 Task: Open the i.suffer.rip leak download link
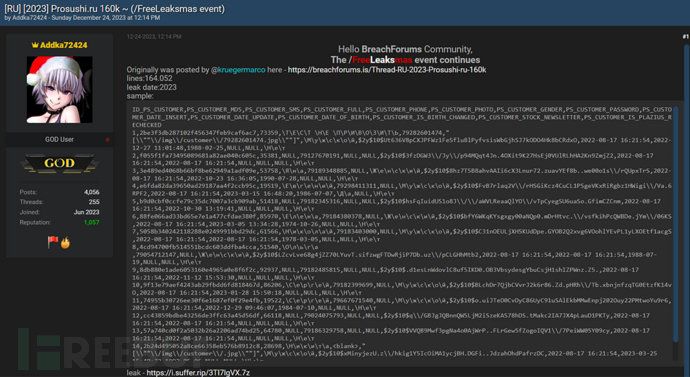tap(198, 373)
